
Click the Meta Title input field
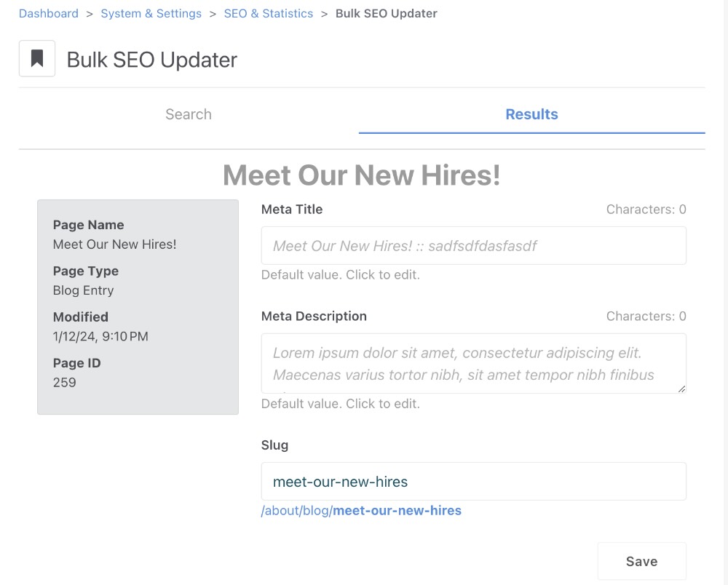click(473, 245)
